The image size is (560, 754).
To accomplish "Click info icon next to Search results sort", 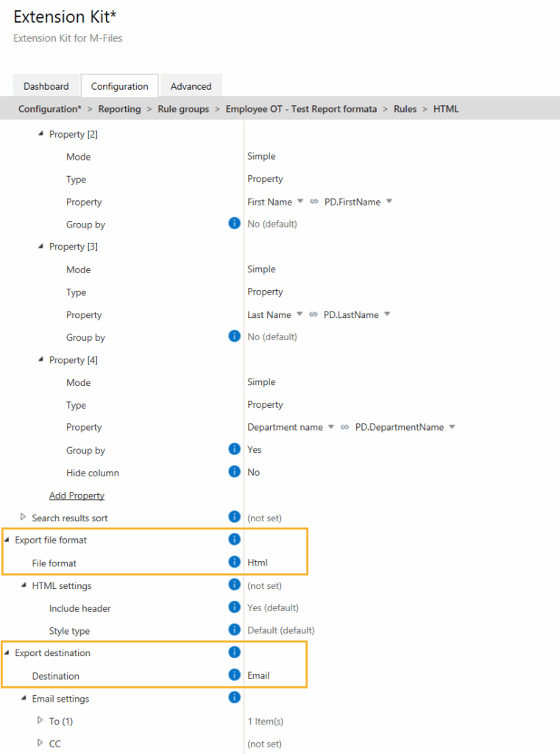I will tap(234, 517).
